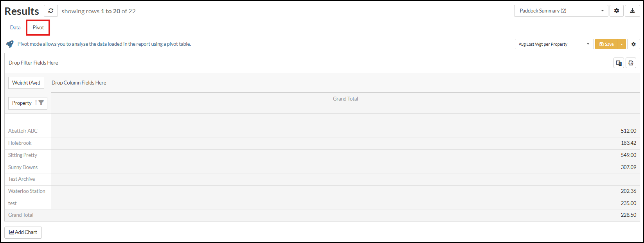This screenshot has width=644, height=243.
Task: Click the Weight (Avg) data field
Action: (26, 83)
